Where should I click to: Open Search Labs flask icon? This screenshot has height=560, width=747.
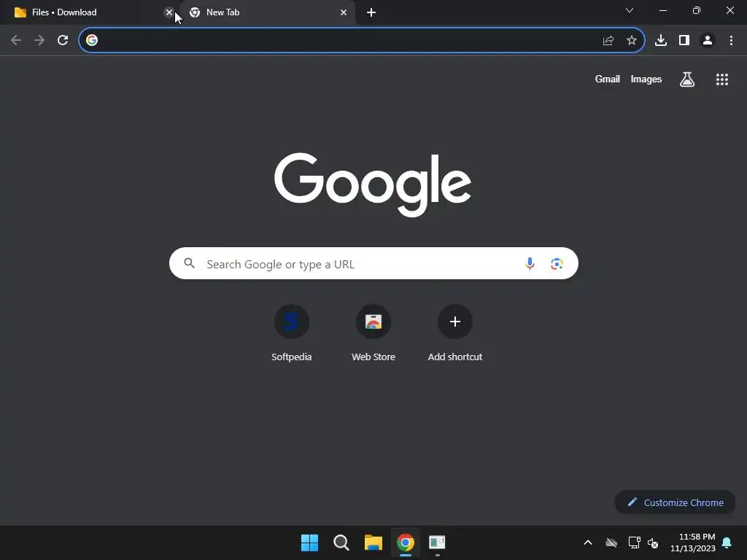[687, 79]
